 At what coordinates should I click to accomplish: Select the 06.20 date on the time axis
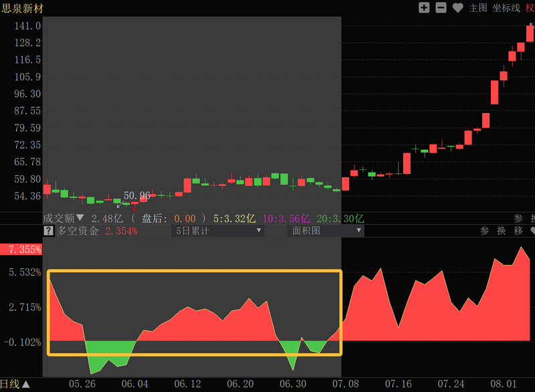tap(241, 384)
